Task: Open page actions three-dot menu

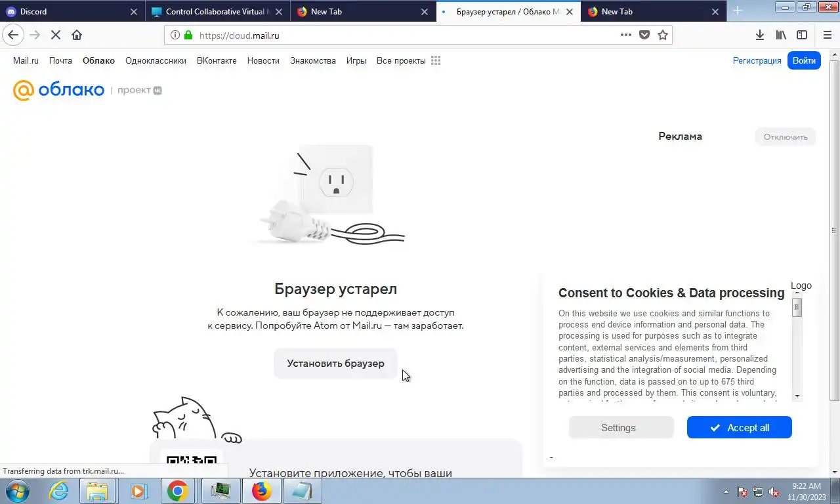Action: [x=626, y=35]
